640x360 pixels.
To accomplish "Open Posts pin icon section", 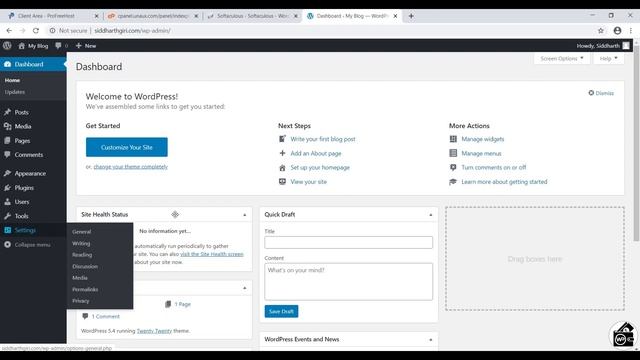I will [x=7, y=112].
